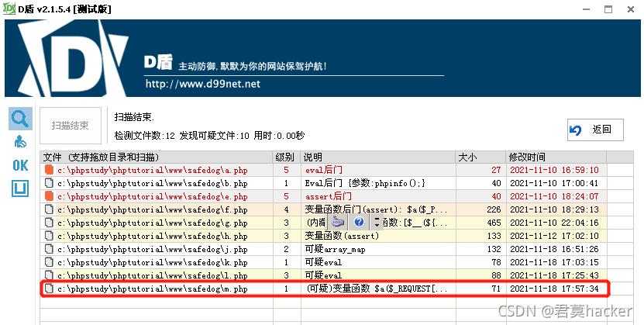Click level value 2 in j.php row
The image size is (644, 325).
click(286, 248)
